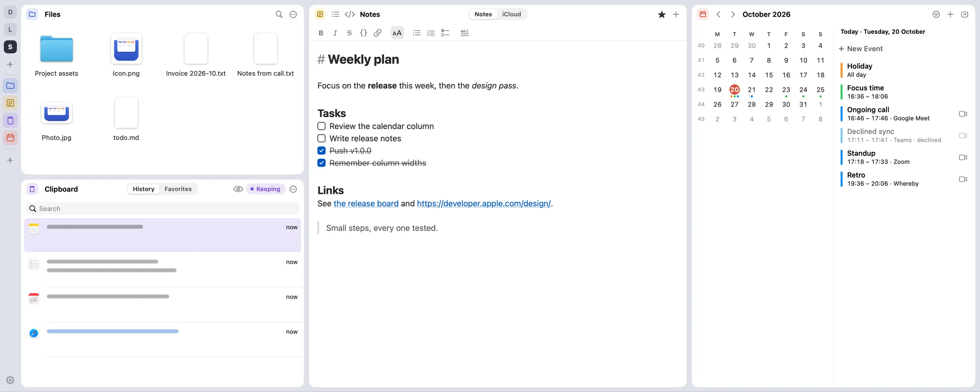Go to previous month in calendar
980x392 pixels.
coord(719,14)
